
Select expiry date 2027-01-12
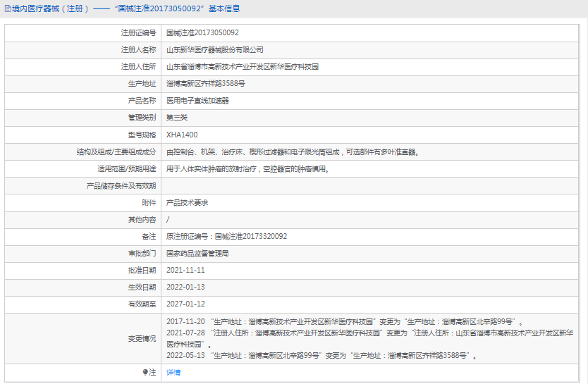[185, 304]
